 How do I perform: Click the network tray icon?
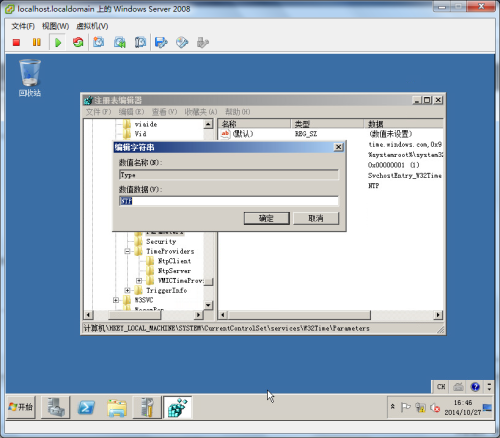pyautogui.click(x=420, y=407)
